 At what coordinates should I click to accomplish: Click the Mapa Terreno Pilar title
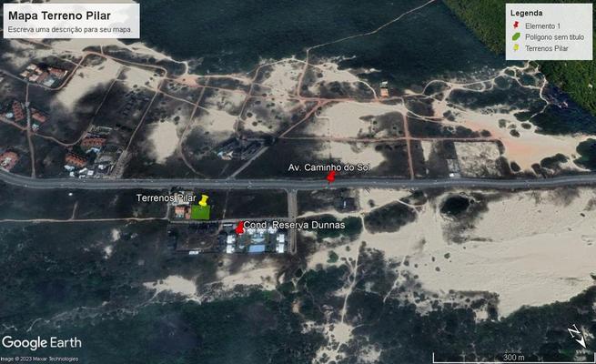(59, 15)
